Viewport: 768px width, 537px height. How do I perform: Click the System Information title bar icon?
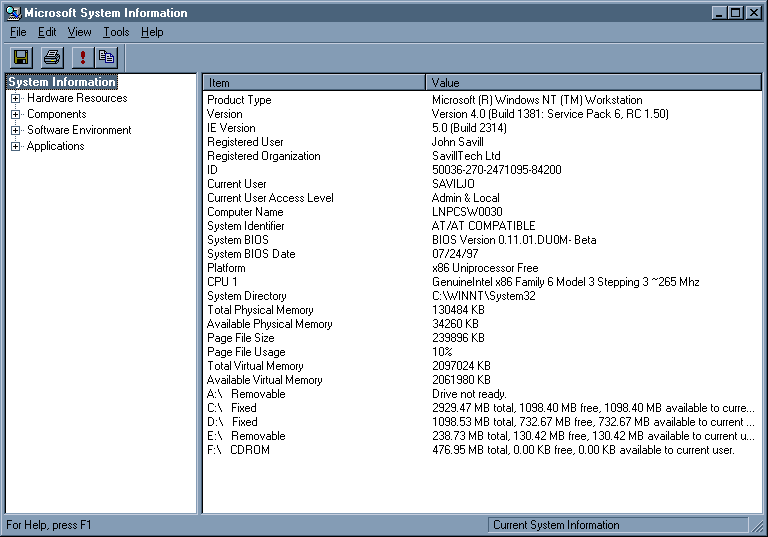point(14,13)
